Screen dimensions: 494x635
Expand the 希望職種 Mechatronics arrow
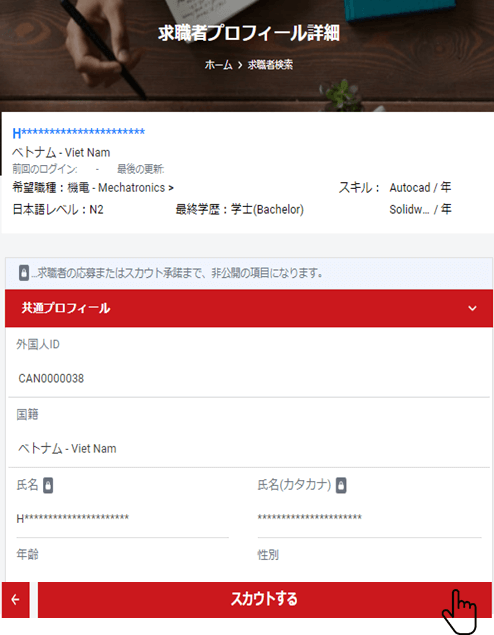(x=171, y=188)
